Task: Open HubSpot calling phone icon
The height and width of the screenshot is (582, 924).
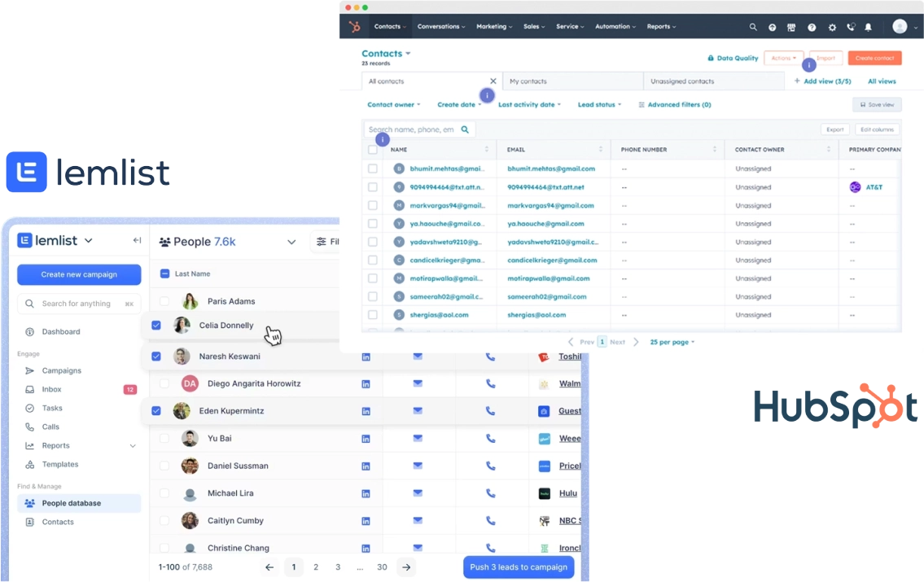Action: coord(851,27)
